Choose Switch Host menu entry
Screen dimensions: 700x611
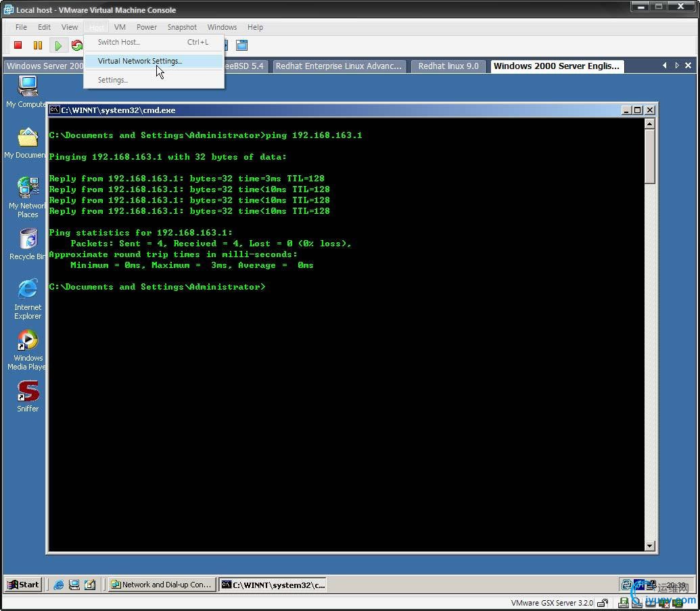point(154,42)
